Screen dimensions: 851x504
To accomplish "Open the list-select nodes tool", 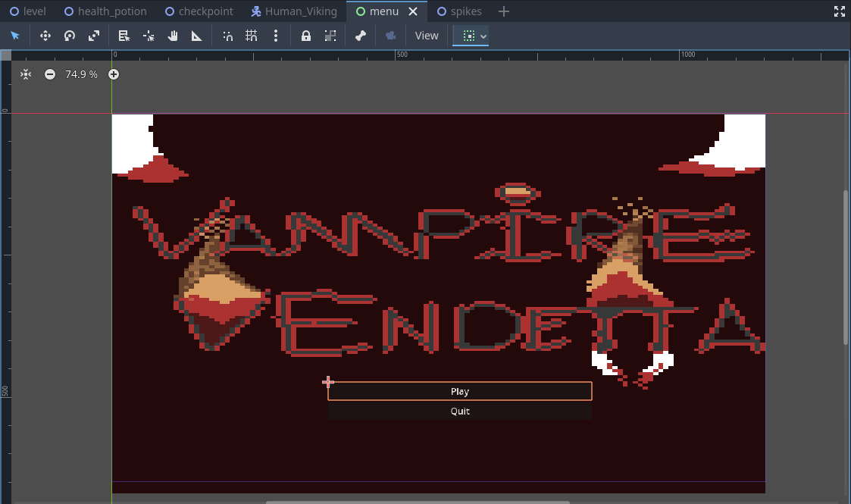I will (124, 36).
